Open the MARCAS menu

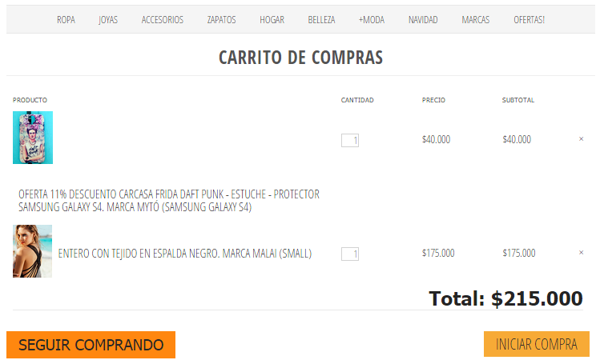[x=475, y=19]
